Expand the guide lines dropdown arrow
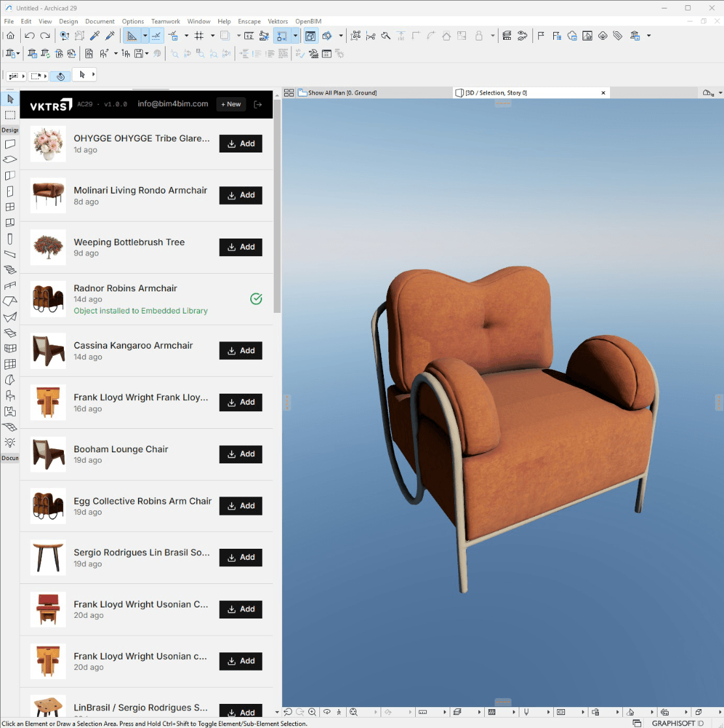Image resolution: width=724 pixels, height=728 pixels. point(145,36)
